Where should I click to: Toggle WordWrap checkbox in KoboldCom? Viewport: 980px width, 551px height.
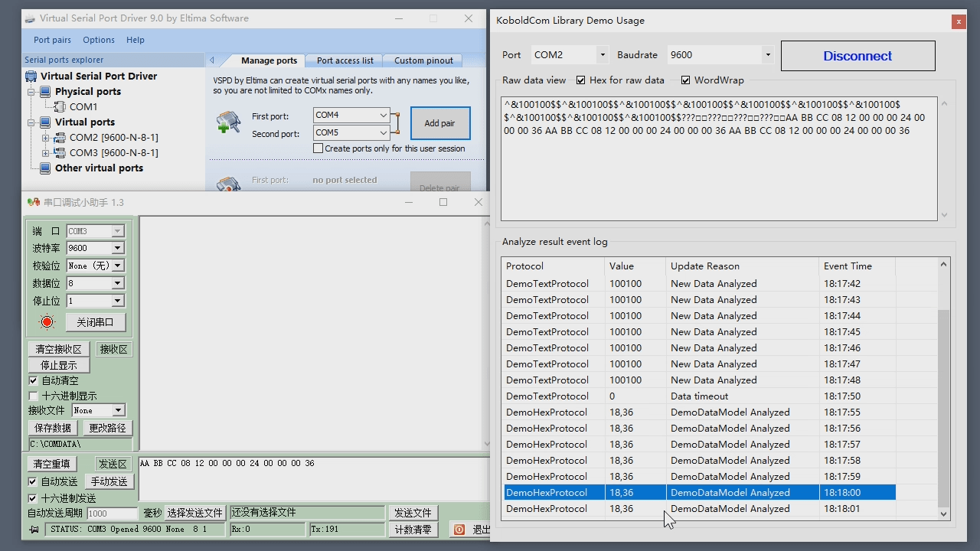685,80
